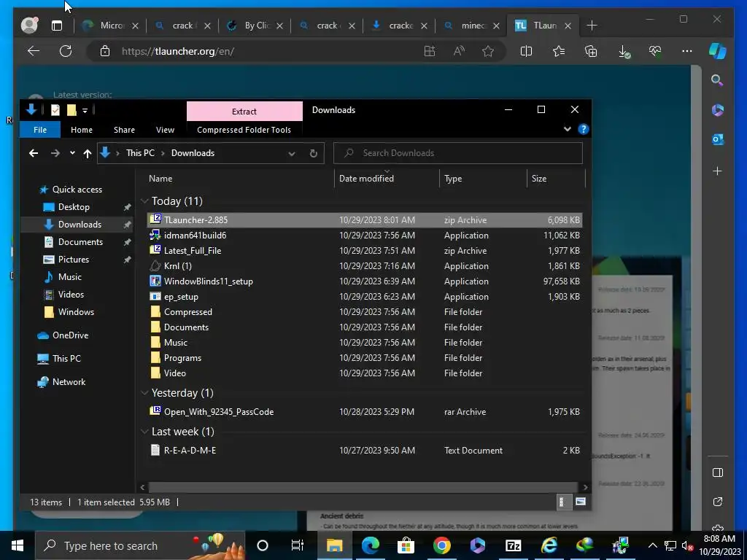Collapse the Last week (1) group
Viewport: 747px width, 560px height.
click(x=144, y=432)
